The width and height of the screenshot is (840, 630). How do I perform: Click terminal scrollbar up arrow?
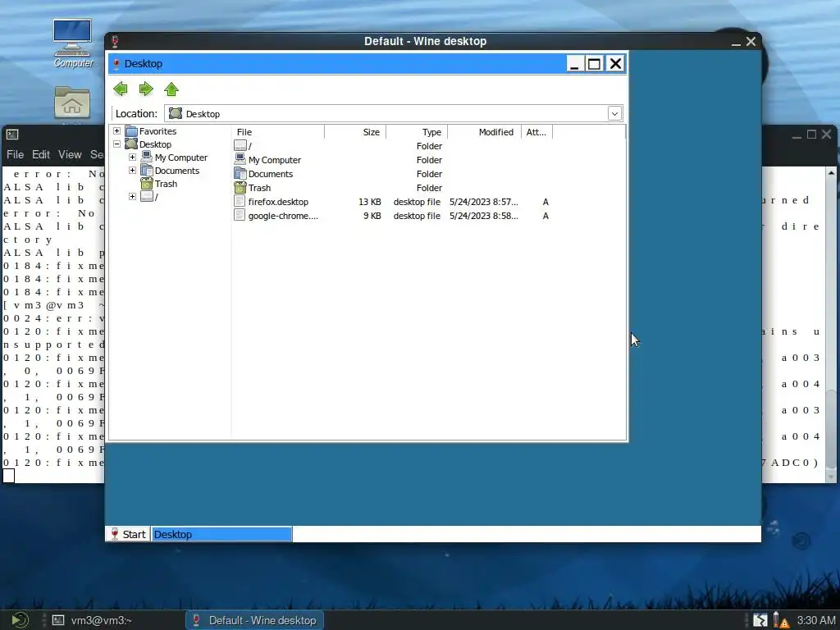[x=831, y=172]
